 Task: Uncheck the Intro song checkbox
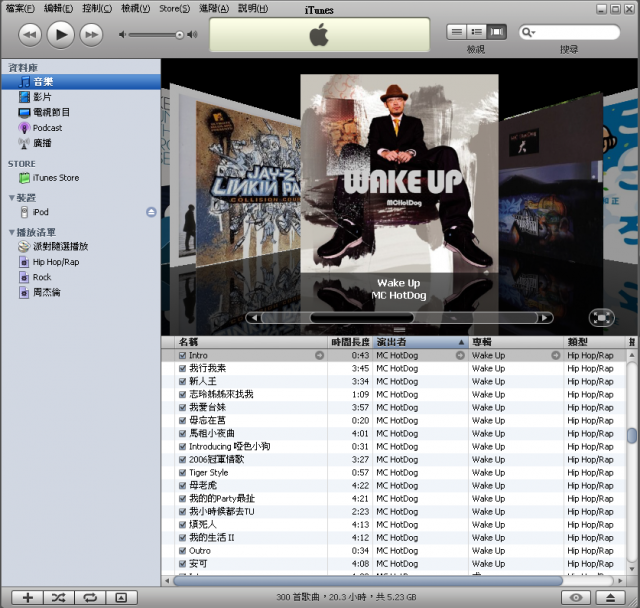[182, 355]
